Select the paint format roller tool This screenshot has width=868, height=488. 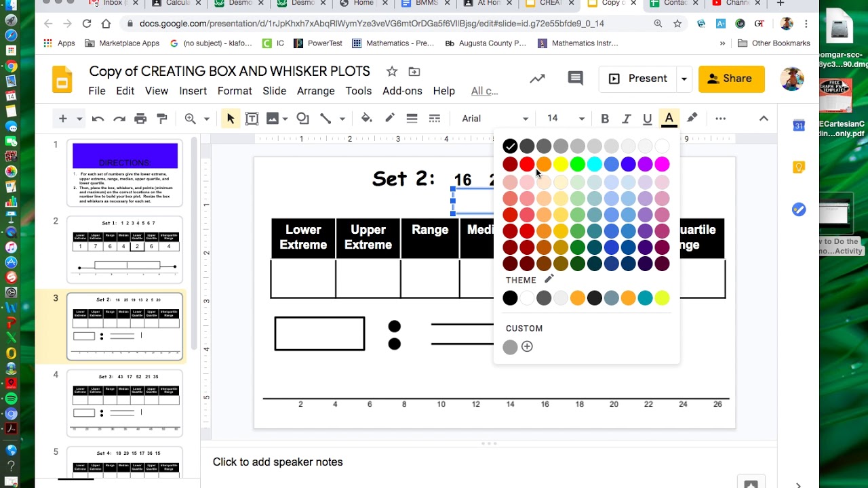tap(162, 119)
